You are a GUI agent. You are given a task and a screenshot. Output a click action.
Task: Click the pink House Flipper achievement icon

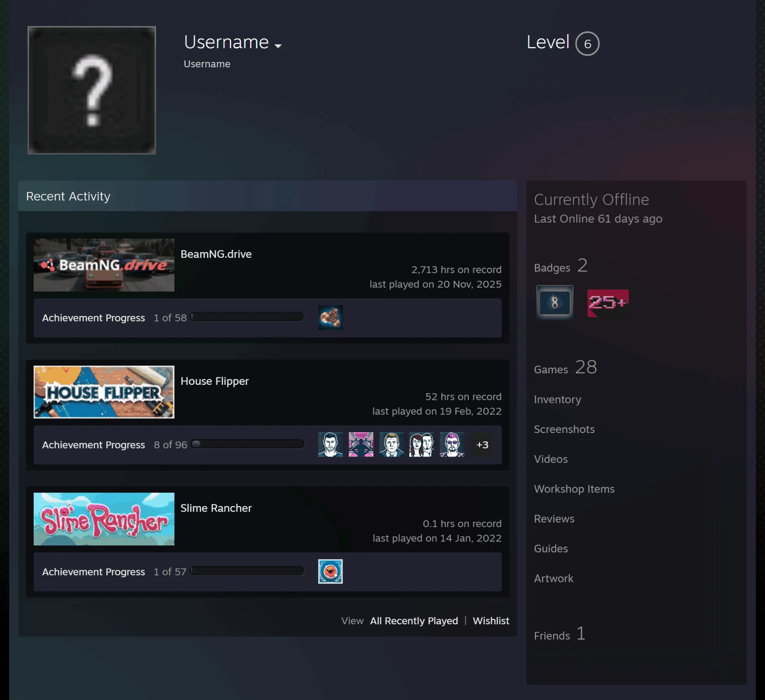[361, 445]
